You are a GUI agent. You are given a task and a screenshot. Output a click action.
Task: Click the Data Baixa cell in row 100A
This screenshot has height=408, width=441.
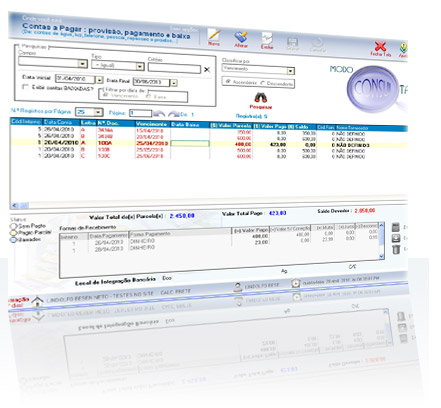coord(190,143)
